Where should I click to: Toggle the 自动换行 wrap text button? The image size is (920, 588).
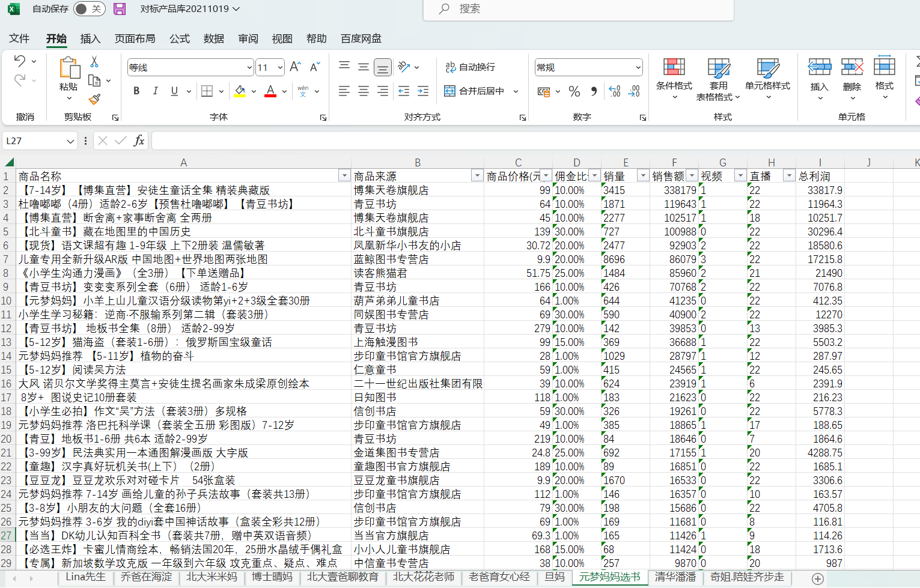tap(470, 67)
